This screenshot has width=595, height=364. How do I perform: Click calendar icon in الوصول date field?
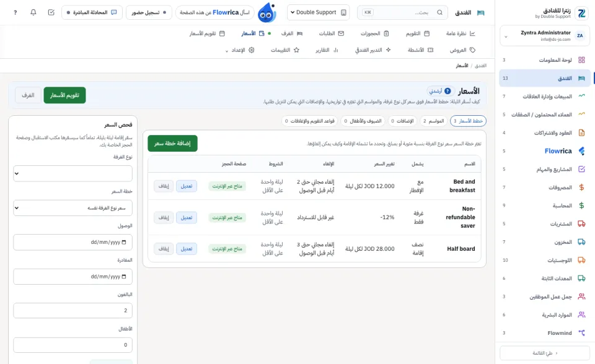(124, 242)
